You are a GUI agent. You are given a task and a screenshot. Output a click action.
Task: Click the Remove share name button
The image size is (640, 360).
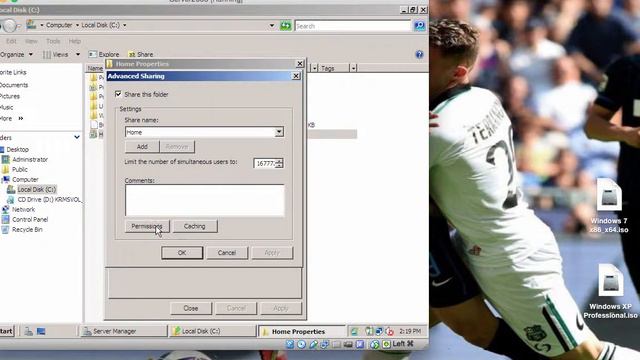coord(177,147)
